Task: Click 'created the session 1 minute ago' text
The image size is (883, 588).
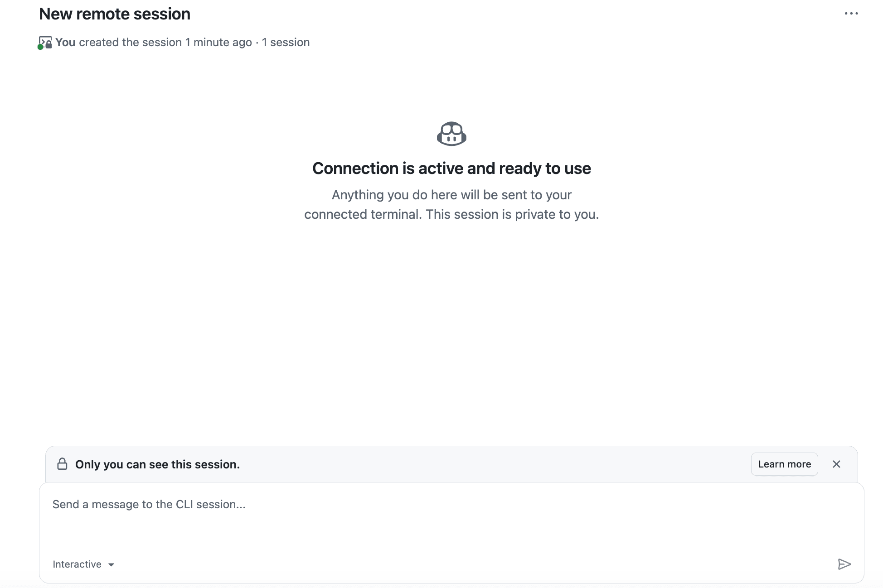Action: tap(165, 42)
